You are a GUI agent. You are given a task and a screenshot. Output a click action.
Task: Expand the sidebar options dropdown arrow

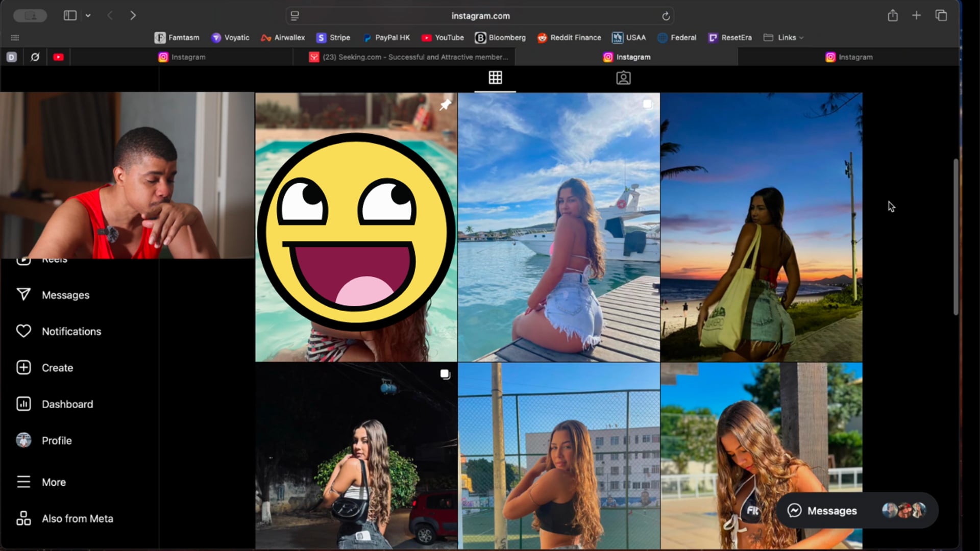coord(88,15)
